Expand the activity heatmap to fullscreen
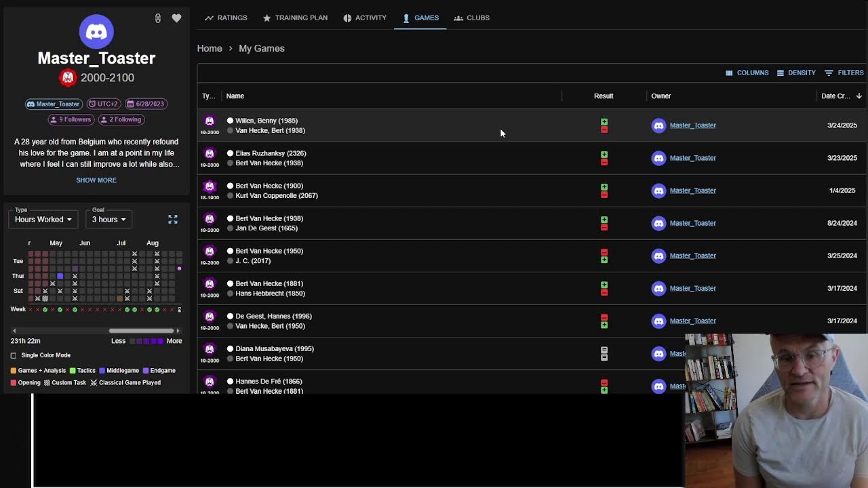 173,220
